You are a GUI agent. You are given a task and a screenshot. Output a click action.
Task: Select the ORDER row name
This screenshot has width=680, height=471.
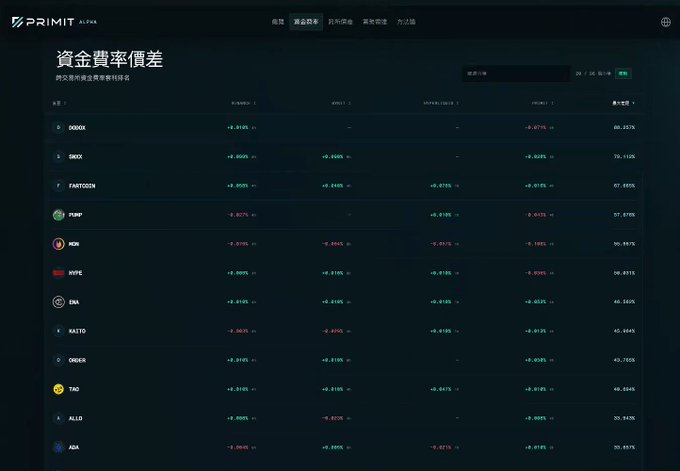[77, 360]
